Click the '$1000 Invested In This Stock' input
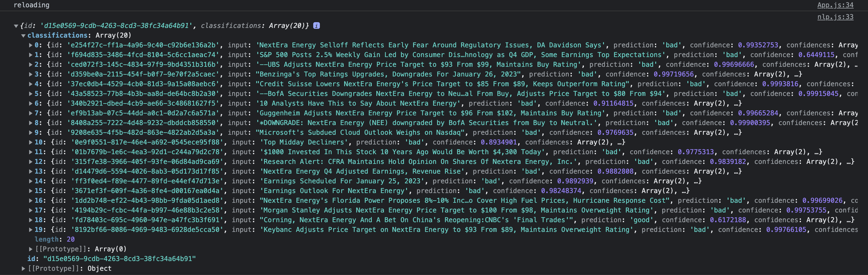This screenshot has height=275, width=868. coord(402,152)
